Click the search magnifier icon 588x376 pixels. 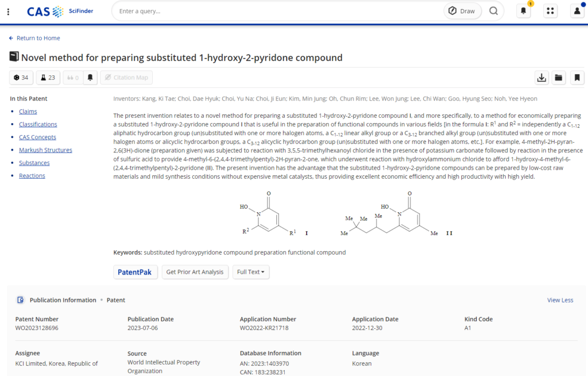pyautogui.click(x=493, y=11)
